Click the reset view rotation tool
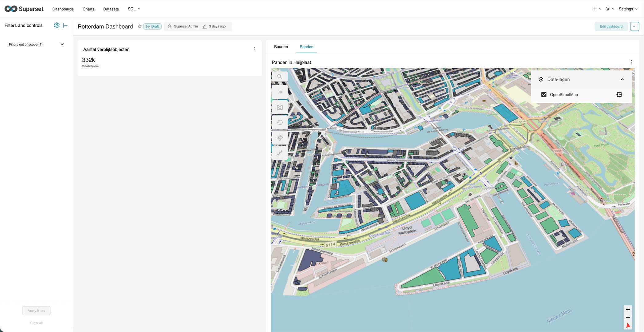The width and height of the screenshot is (644, 332). (280, 122)
